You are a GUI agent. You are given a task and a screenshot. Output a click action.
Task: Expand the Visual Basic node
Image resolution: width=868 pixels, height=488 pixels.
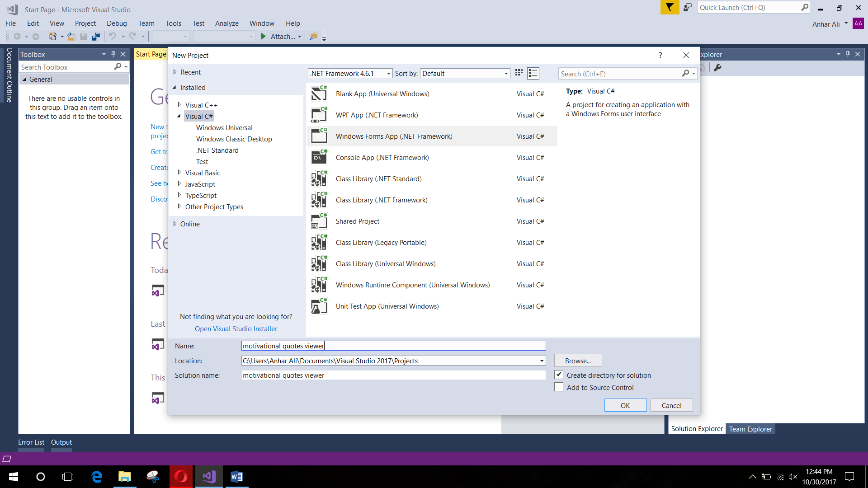pyautogui.click(x=179, y=173)
